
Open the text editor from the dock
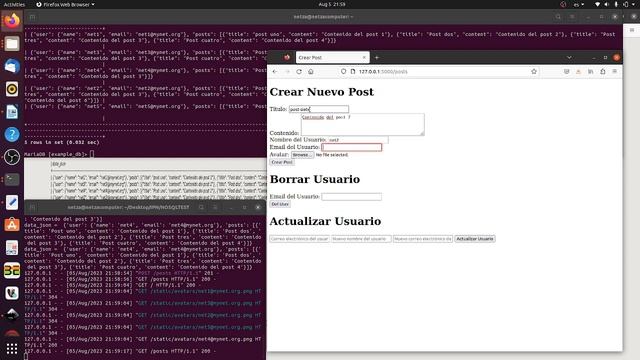(x=12, y=202)
